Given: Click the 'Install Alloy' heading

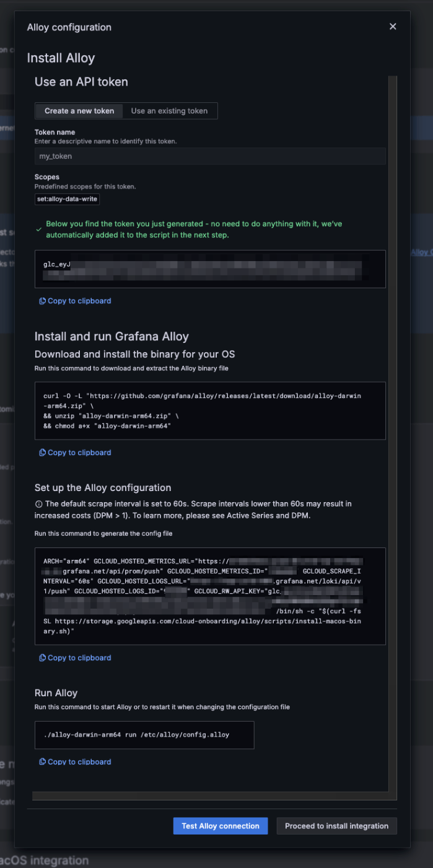Looking at the screenshot, I should pyautogui.click(x=61, y=58).
